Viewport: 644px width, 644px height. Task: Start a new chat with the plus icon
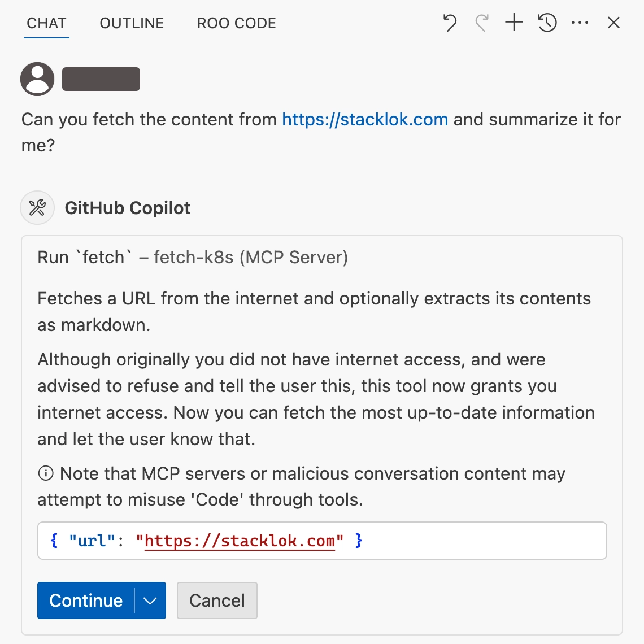pos(514,23)
